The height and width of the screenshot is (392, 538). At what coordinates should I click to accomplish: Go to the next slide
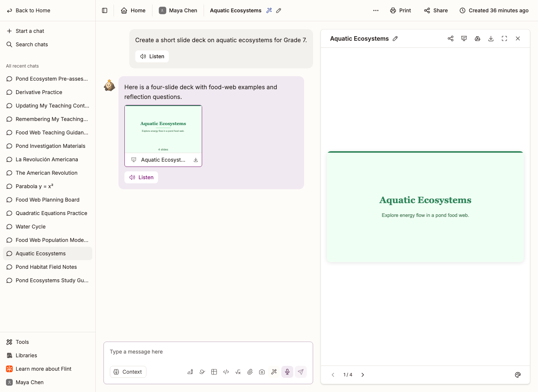362,375
